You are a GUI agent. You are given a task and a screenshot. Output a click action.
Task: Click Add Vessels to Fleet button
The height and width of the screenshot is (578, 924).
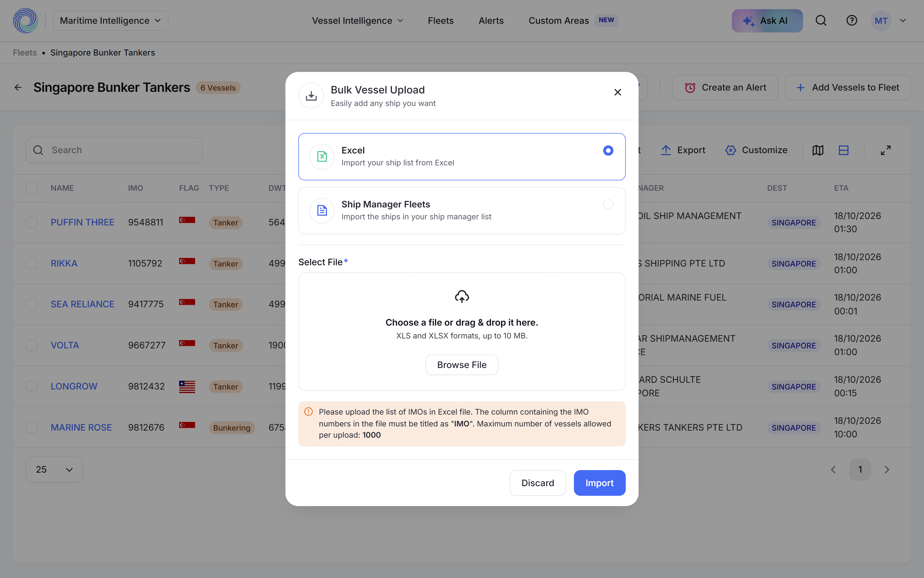point(848,88)
